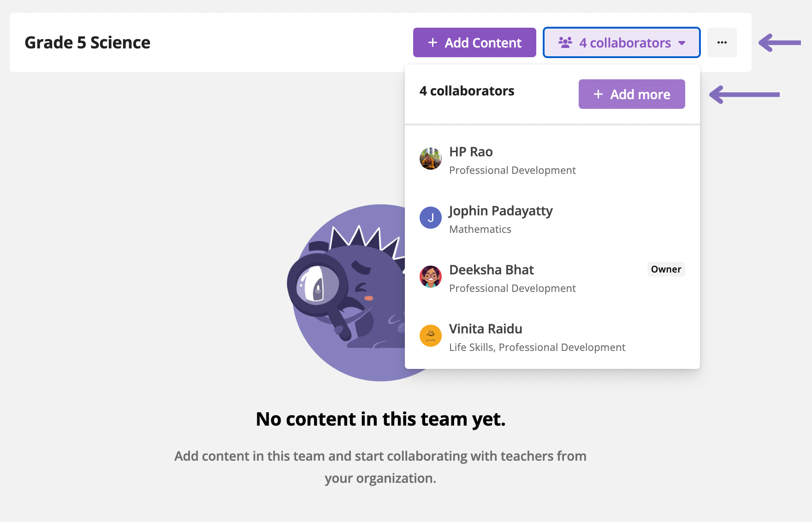This screenshot has height=522, width=812.
Task: Click the name HP Rao
Action: [471, 152]
